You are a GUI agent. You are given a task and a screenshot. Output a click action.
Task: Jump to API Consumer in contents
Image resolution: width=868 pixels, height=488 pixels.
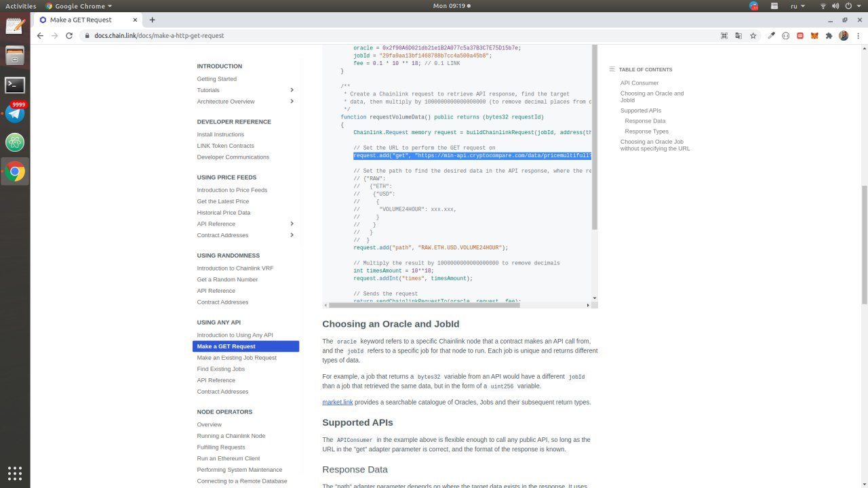[x=639, y=83]
